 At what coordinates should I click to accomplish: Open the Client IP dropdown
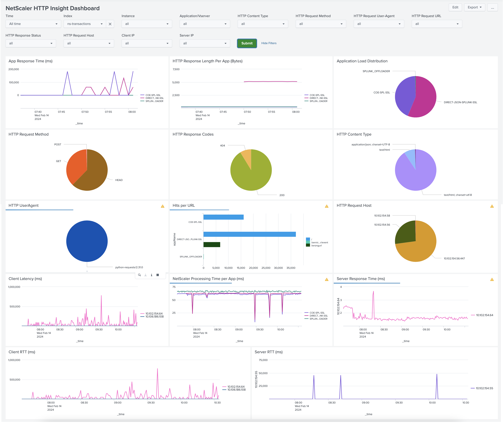point(147,43)
